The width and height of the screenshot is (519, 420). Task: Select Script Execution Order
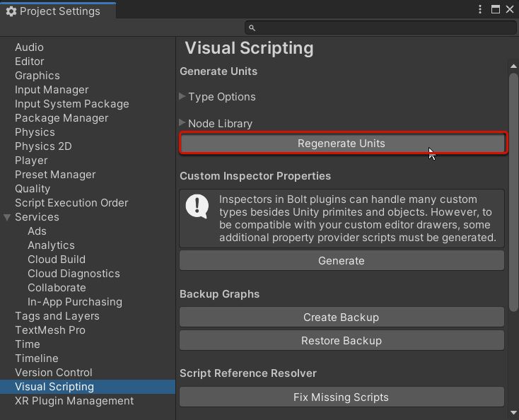click(71, 202)
